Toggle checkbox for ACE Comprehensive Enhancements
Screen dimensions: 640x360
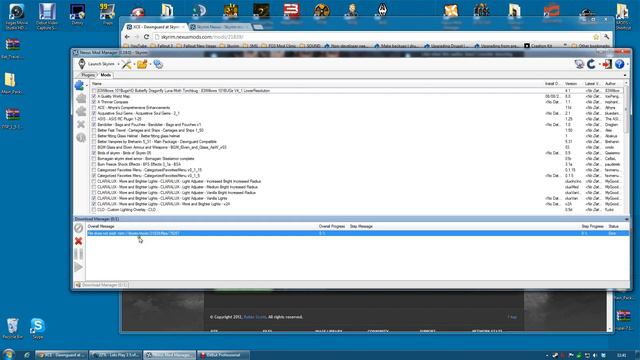click(94, 108)
